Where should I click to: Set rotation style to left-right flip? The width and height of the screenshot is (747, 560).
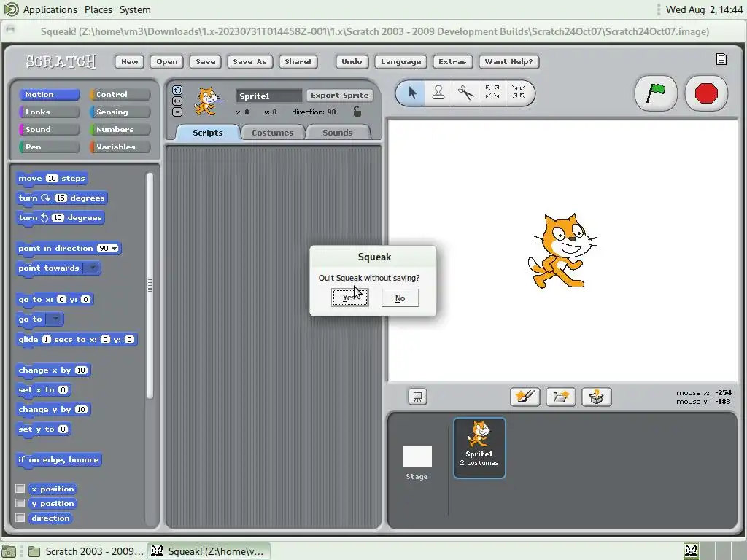(177, 101)
